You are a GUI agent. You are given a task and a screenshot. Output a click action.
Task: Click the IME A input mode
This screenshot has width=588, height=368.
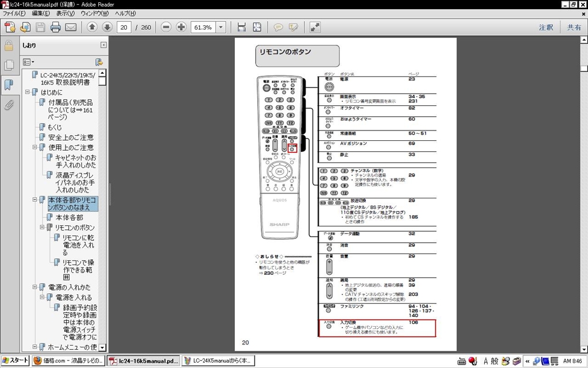click(x=486, y=361)
